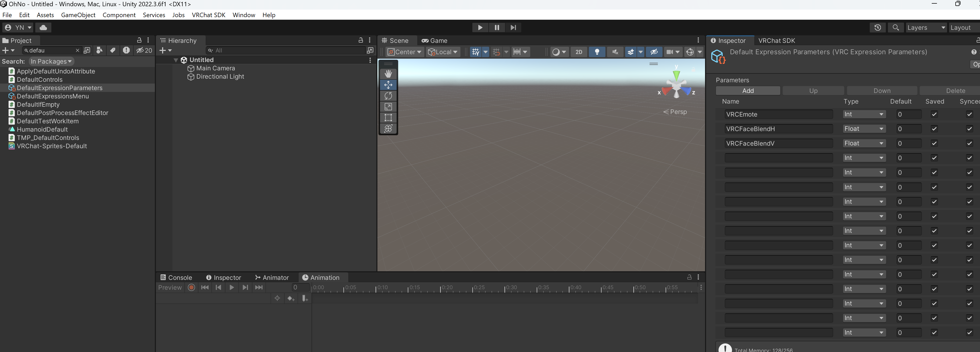Click the Up button in Parameters
Screen dimensions: 980x352
point(813,91)
